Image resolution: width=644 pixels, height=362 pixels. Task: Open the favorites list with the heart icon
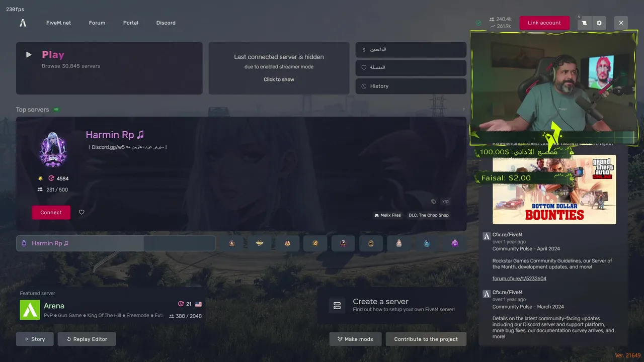pos(411,68)
